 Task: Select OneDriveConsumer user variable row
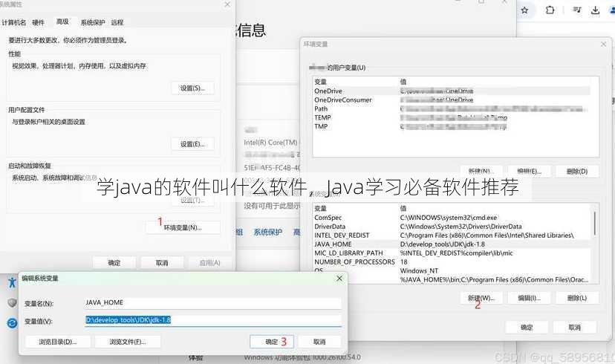pyautogui.click(x=452, y=100)
